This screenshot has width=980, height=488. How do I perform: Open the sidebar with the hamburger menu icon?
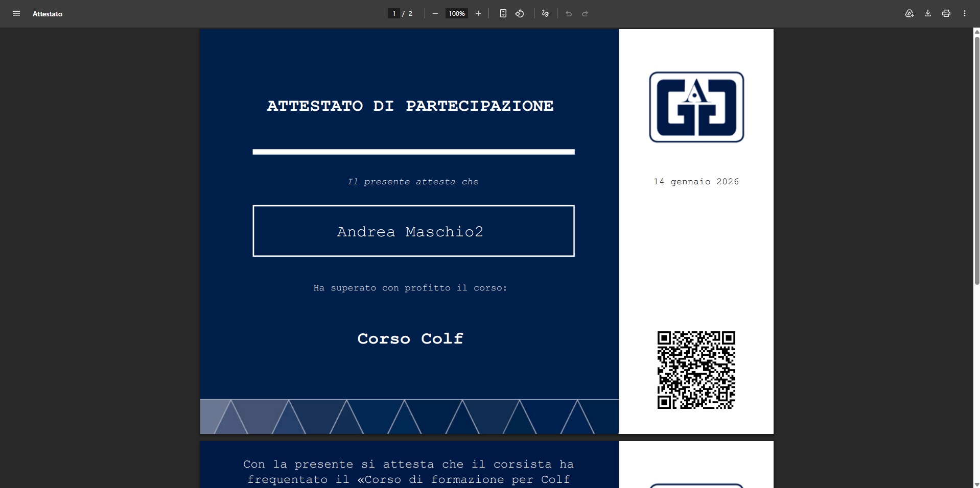16,14
